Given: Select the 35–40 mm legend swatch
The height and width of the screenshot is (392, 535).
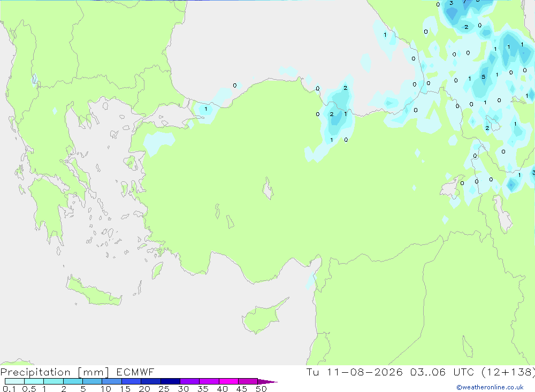Looking at the screenshot, I should (x=209, y=381).
